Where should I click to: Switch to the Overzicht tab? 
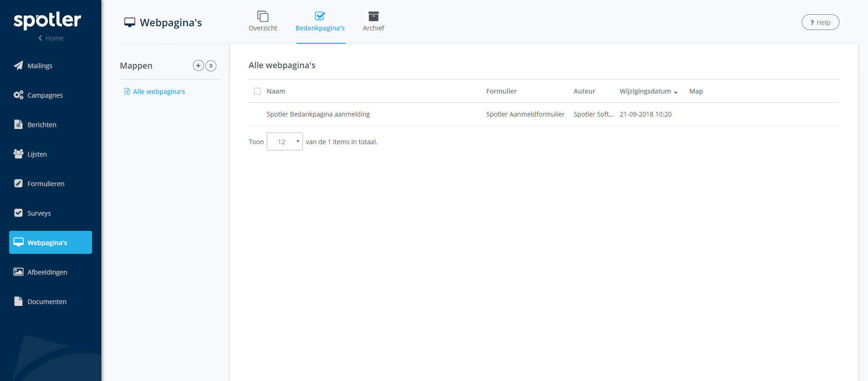(x=262, y=22)
